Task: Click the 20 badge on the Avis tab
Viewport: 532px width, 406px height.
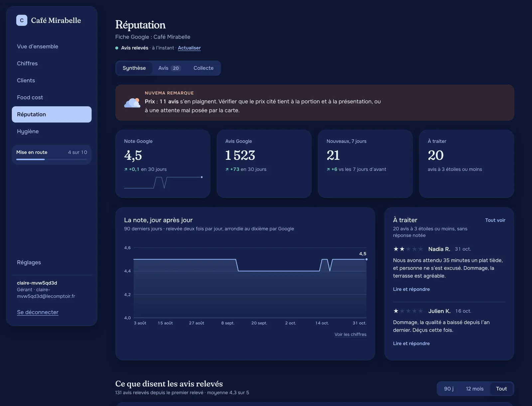Action: [176, 68]
